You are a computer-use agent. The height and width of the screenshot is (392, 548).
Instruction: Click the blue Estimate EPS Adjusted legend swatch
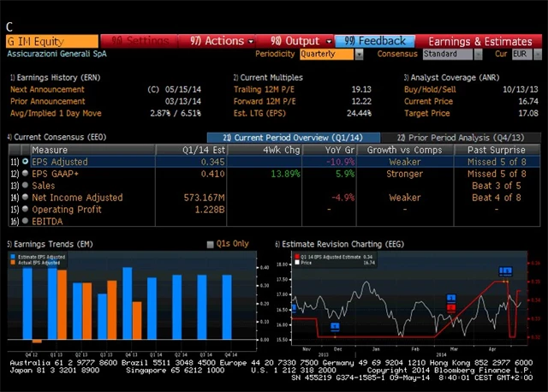click(12, 255)
